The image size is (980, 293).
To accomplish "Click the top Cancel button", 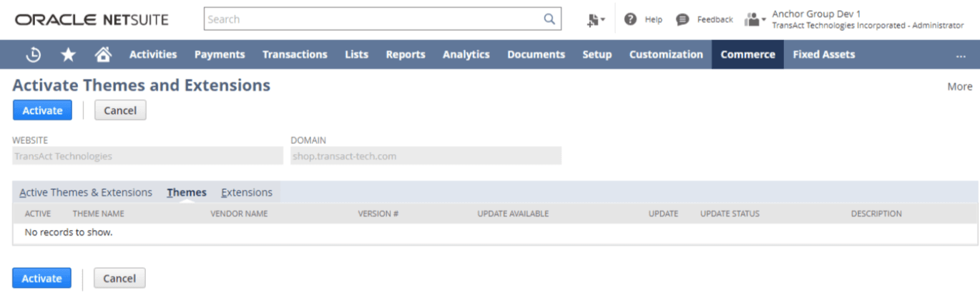I will [x=120, y=110].
